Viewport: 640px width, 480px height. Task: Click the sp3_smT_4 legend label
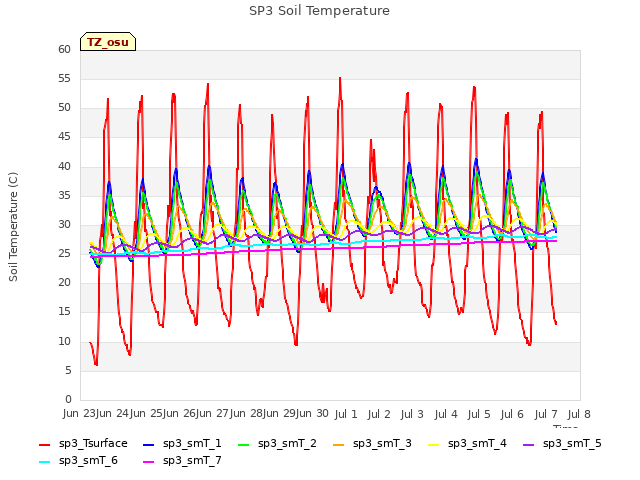[477, 444]
